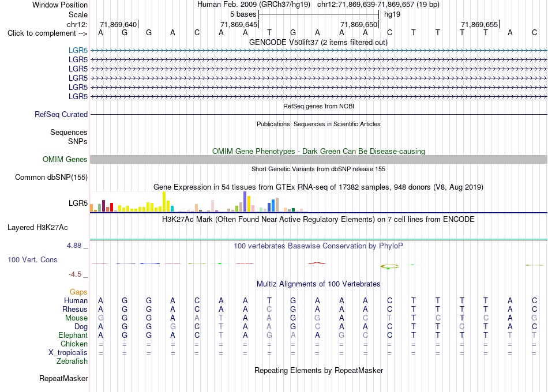Open the OMIM Genes track label
The image size is (548, 392).
[x=65, y=159]
